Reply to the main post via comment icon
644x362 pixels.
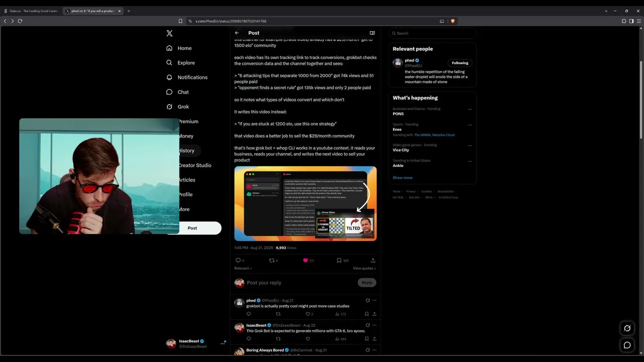238,260
